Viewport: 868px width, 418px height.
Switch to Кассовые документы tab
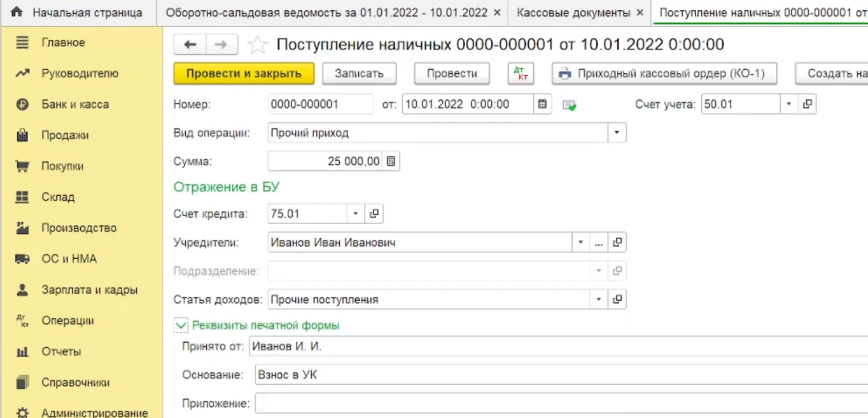click(573, 13)
